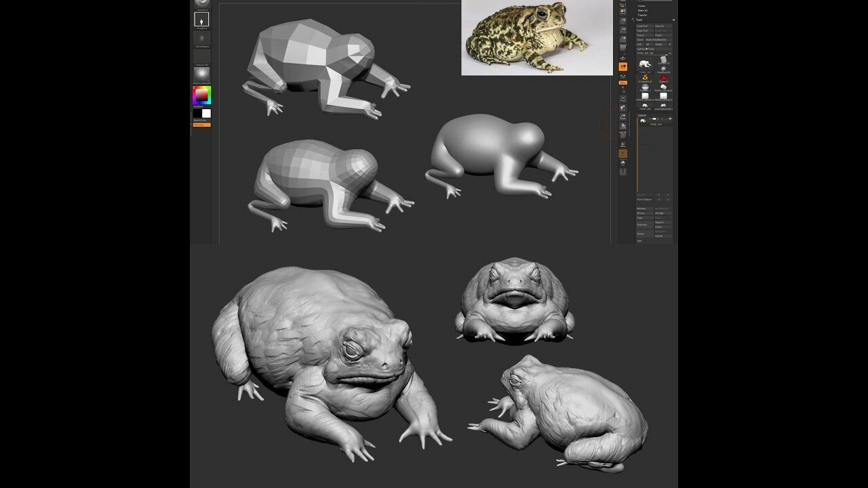
Task: Click the Make PolyMesh3D button
Action: click(657, 39)
